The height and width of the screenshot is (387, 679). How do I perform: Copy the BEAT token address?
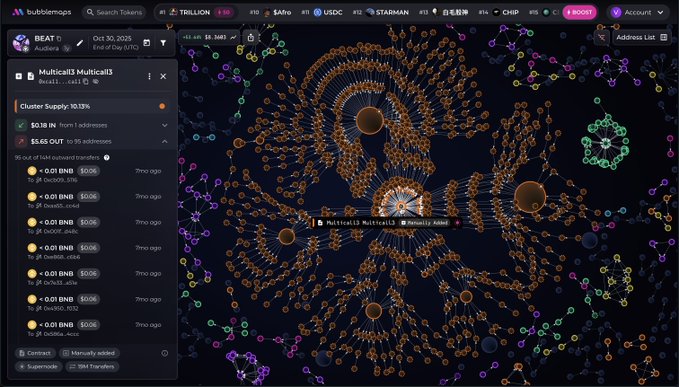point(59,39)
